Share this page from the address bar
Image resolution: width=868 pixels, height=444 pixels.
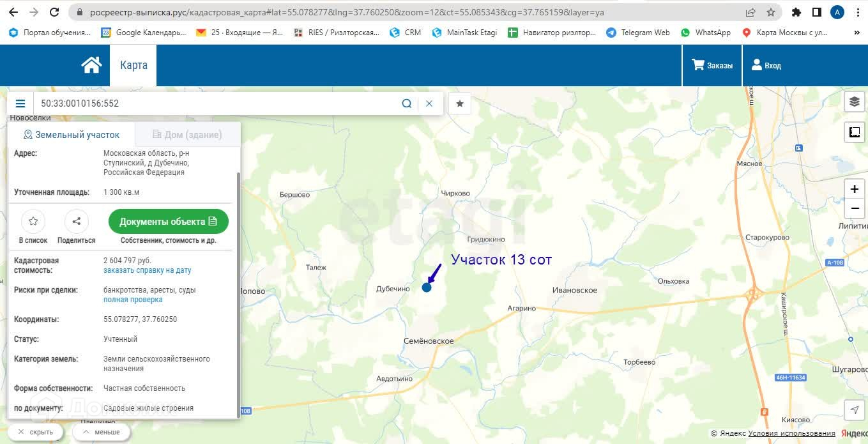[750, 12]
